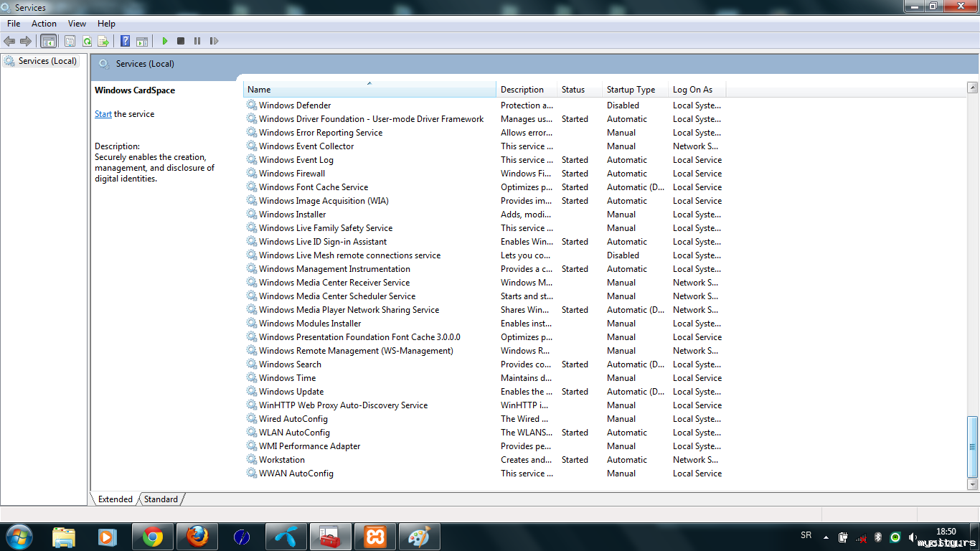Image resolution: width=980 pixels, height=551 pixels.
Task: Show hidden tray icons with the arrow
Action: click(x=826, y=537)
